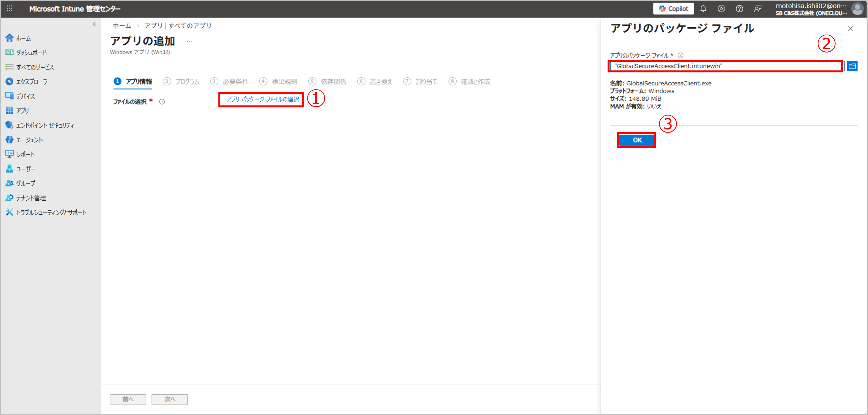Go to デバイス in sidebar
Screen dimensions: 868x415
point(25,96)
